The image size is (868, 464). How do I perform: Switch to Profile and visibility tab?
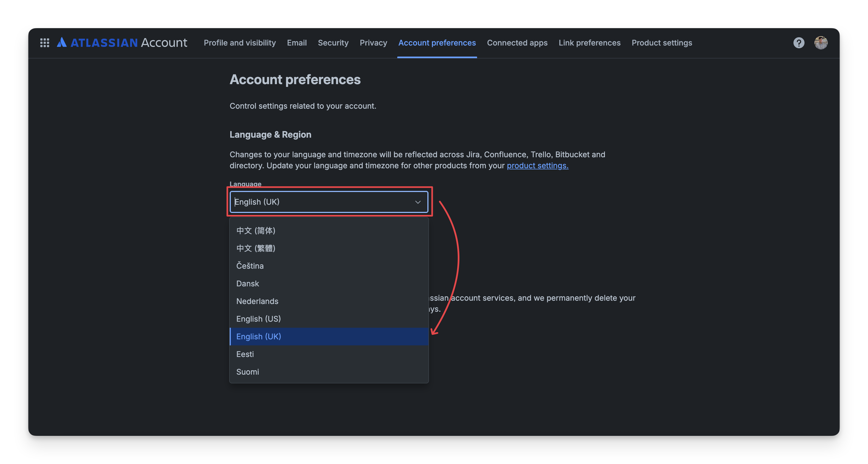tap(240, 43)
